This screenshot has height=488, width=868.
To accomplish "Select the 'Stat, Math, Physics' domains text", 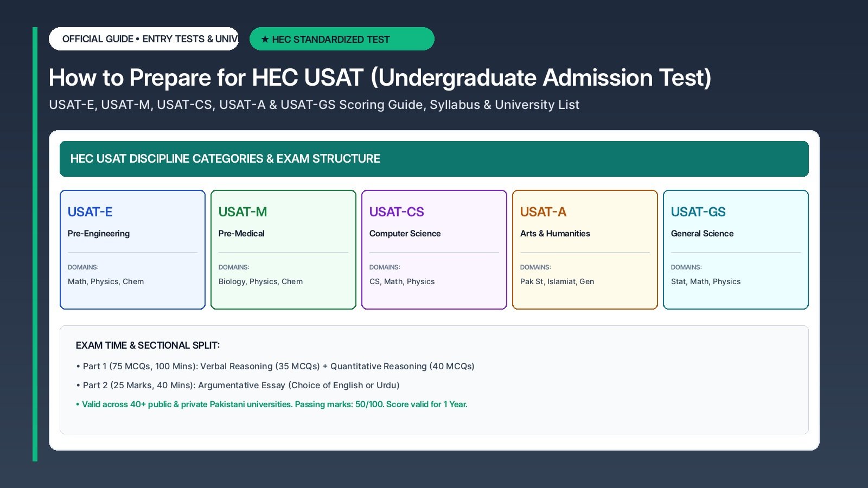I will pos(706,281).
